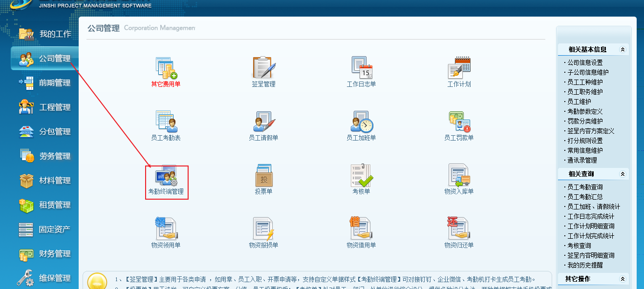Collapse the 其它操作 section
Screen dimensions: 644x289
622,279
